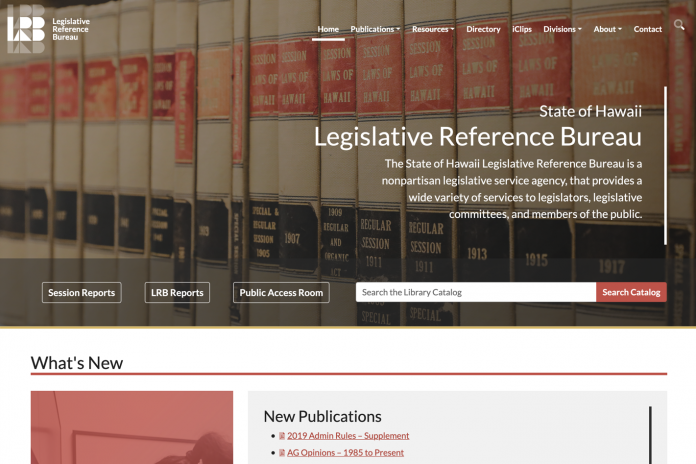The height and width of the screenshot is (464, 696).
Task: Open the 2019 Admin Rules – Supplement link
Action: [348, 436]
